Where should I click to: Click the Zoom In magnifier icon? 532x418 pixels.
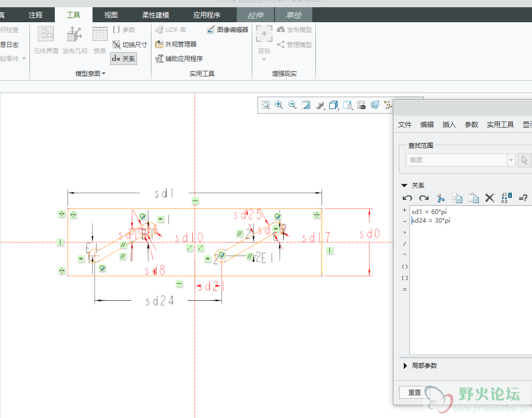[279, 105]
